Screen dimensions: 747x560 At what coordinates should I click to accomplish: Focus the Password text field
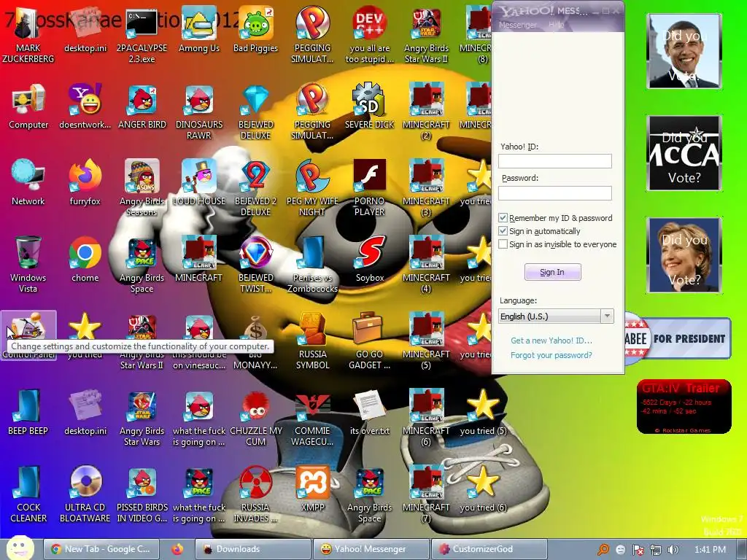click(x=555, y=192)
